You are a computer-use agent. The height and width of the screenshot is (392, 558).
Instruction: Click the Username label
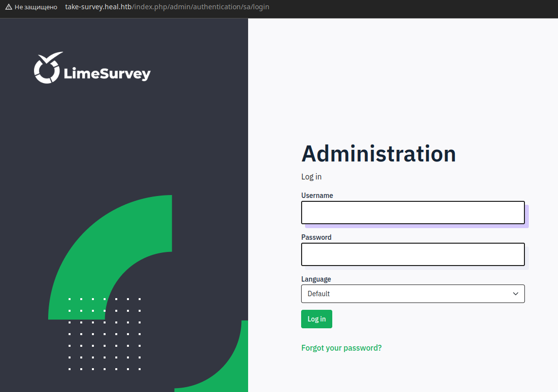[x=317, y=196]
